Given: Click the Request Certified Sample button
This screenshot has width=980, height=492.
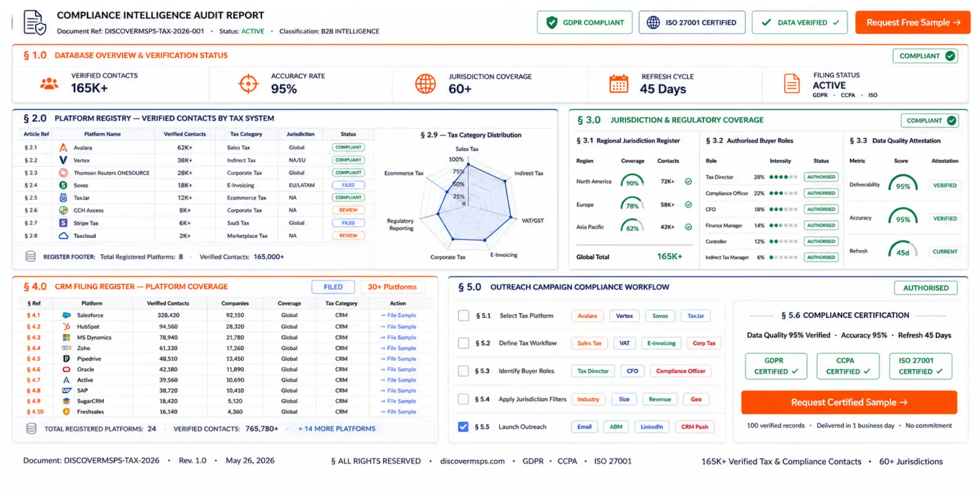Looking at the screenshot, I should click(x=849, y=402).
